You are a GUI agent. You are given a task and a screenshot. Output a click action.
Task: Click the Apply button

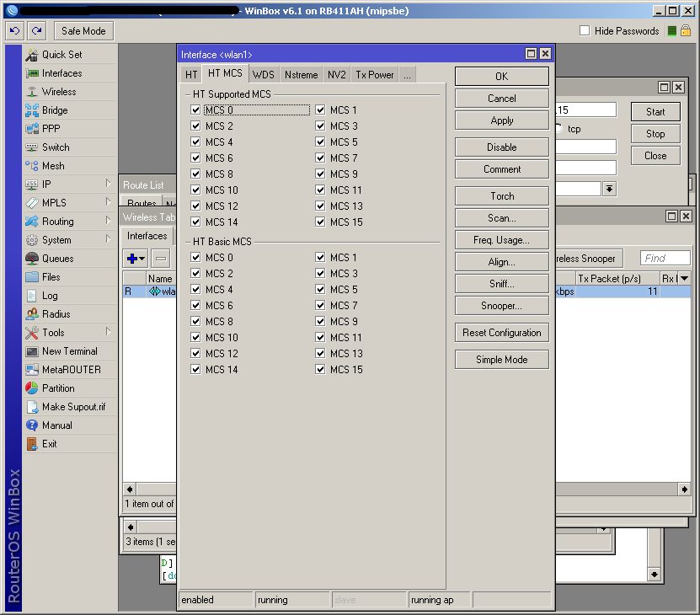pyautogui.click(x=502, y=120)
